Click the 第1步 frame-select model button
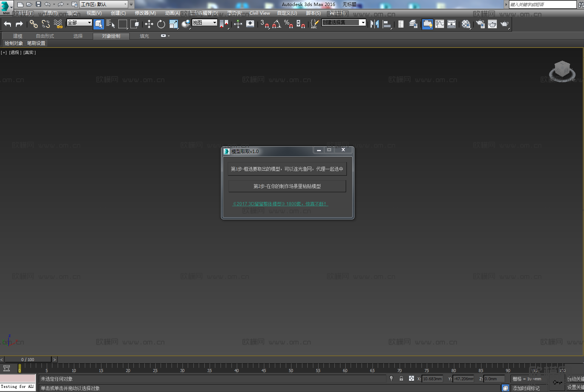This screenshot has width=584, height=392. (x=287, y=169)
